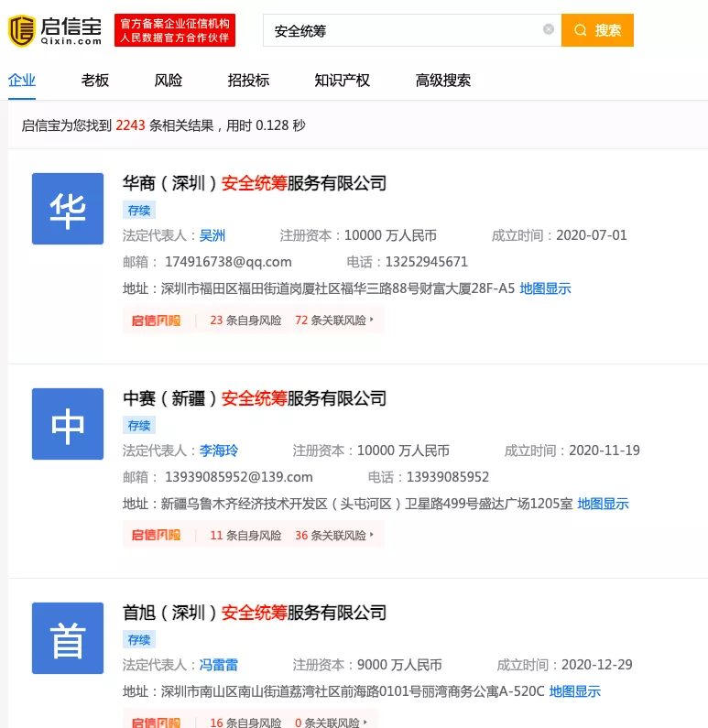Viewport: 708px width, 728px height.
Task: Open the 风险 tab
Action: [168, 81]
